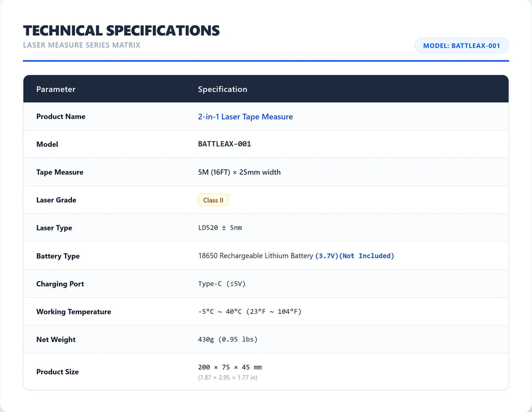The width and height of the screenshot is (532, 412).
Task: Click the 430g (0.95 lbs) net weight value
Action: [228, 340]
